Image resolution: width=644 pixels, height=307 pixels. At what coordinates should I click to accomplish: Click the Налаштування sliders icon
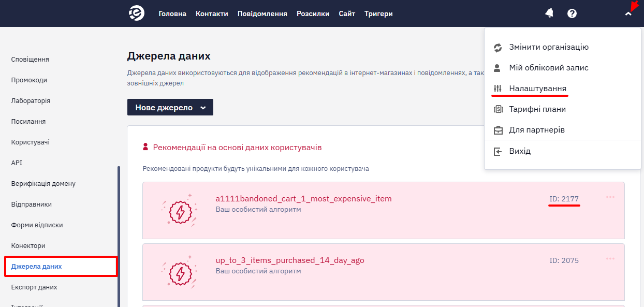point(498,89)
